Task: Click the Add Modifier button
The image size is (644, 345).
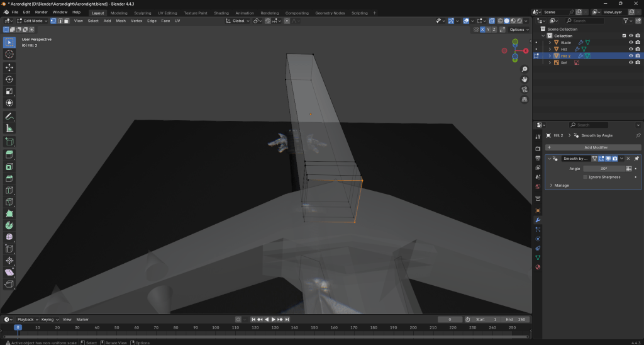Action: 593,147
